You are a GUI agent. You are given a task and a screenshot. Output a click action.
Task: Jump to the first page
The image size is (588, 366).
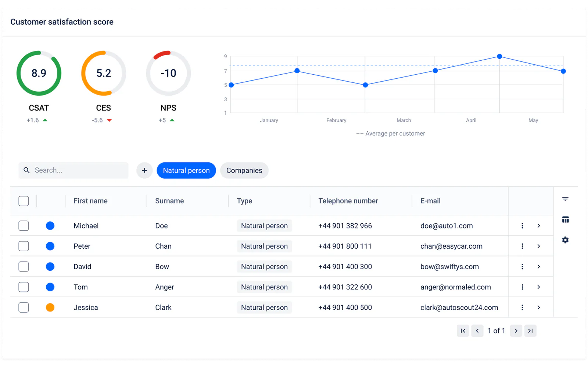coord(463,331)
